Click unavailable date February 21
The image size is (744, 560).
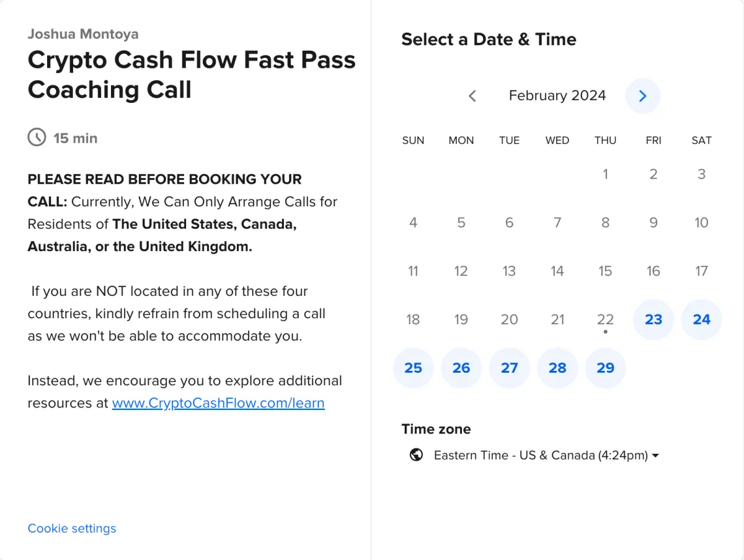coord(557,319)
